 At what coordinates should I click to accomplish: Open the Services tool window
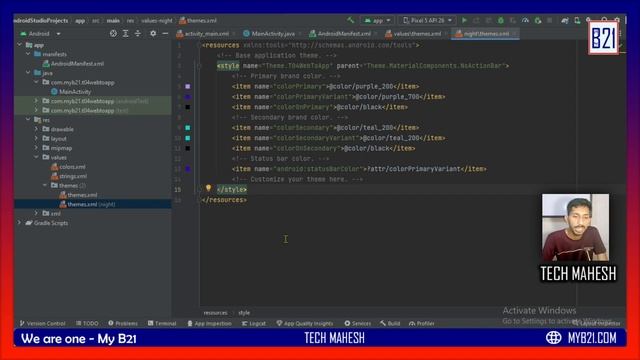pyautogui.click(x=358, y=323)
